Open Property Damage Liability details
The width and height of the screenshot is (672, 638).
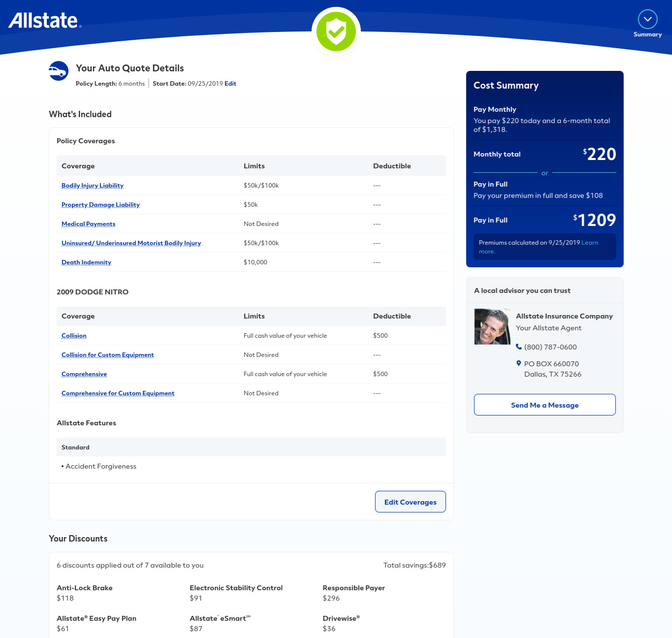point(100,205)
